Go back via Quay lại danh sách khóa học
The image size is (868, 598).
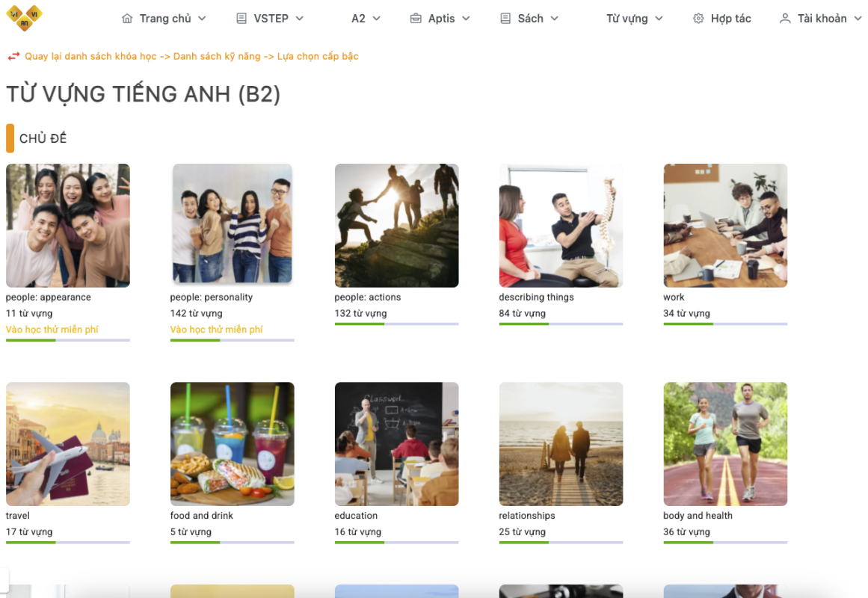[90, 56]
